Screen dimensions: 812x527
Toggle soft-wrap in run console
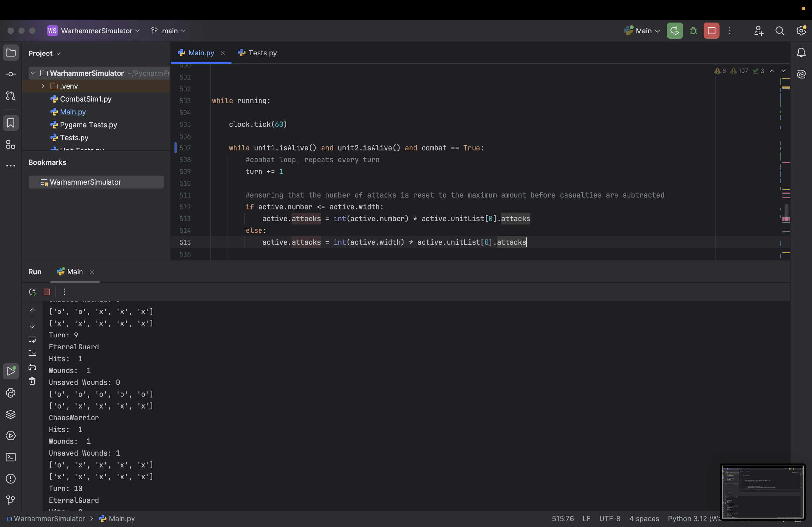pyautogui.click(x=32, y=339)
